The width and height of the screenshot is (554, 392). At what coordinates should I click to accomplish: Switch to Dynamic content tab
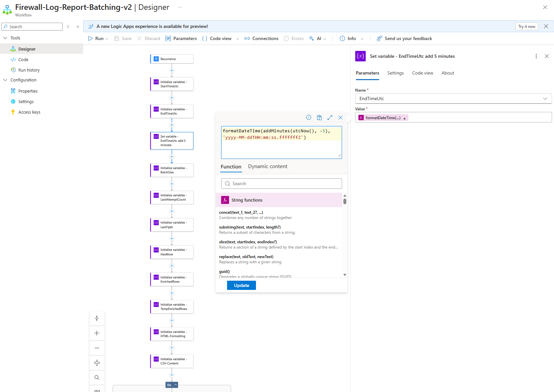pyautogui.click(x=267, y=166)
